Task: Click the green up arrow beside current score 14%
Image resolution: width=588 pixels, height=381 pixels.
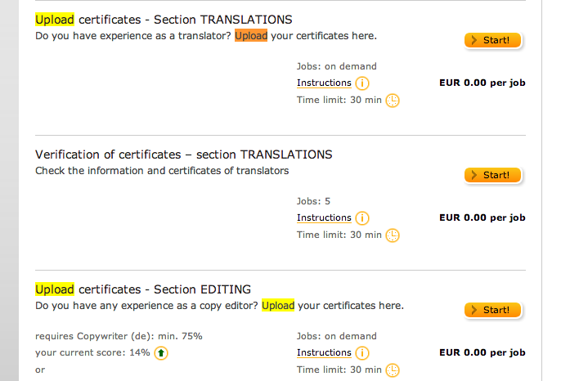Action: (161, 353)
